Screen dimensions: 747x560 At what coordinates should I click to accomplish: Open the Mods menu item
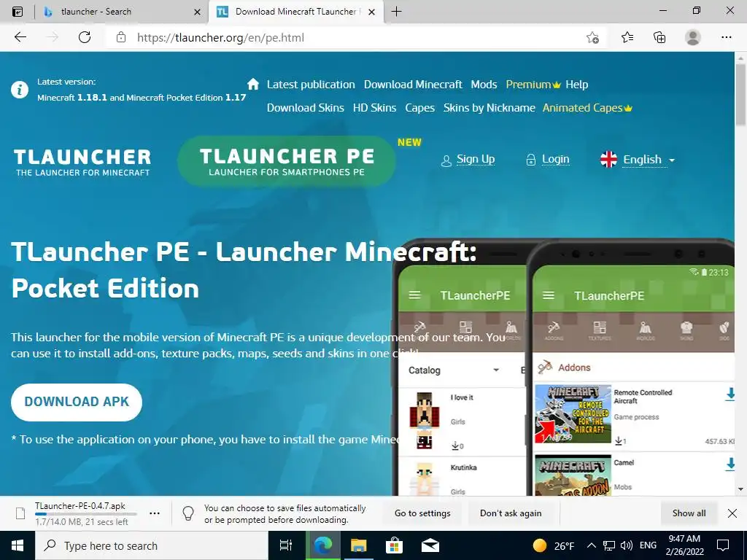pyautogui.click(x=484, y=85)
